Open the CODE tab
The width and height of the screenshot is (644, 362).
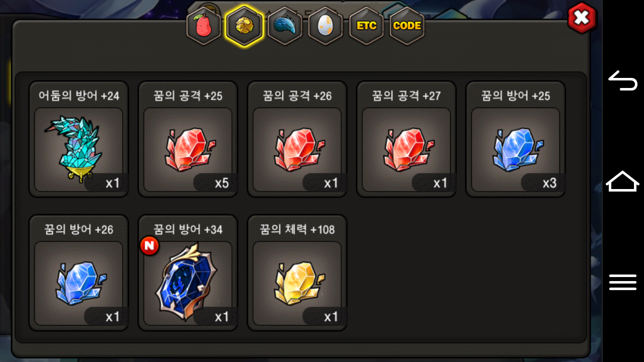click(407, 26)
